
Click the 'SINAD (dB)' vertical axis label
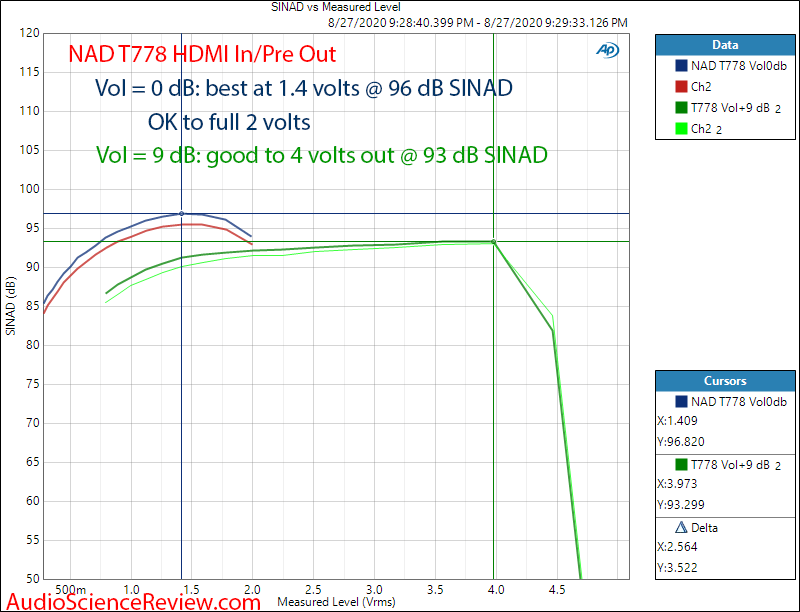pos(11,306)
